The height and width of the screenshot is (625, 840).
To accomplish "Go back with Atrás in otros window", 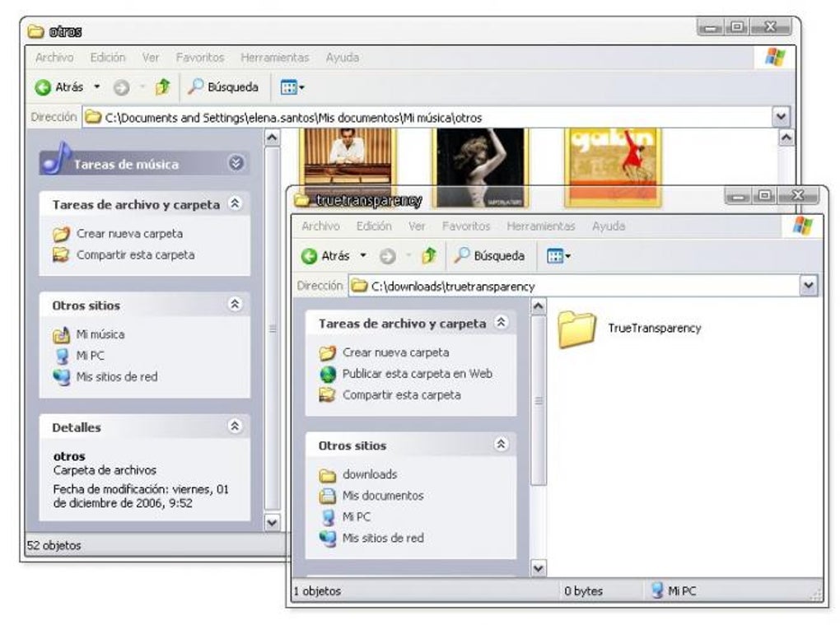I will point(59,87).
